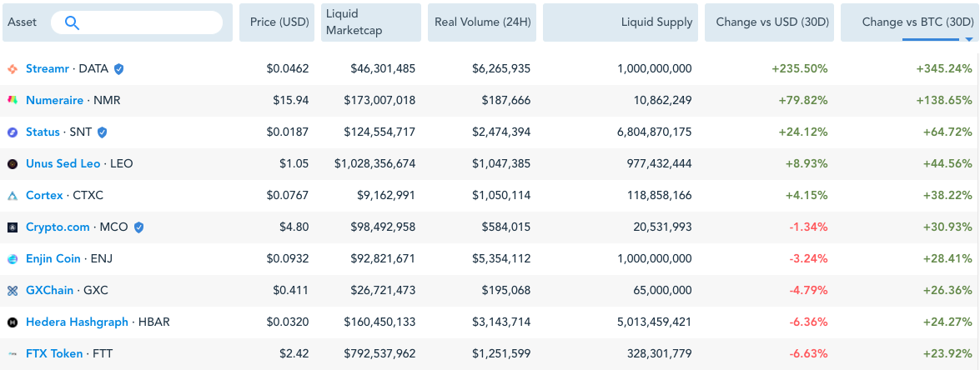Select the HBAR ticker text
This screenshot has width=980, height=370.
153,322
